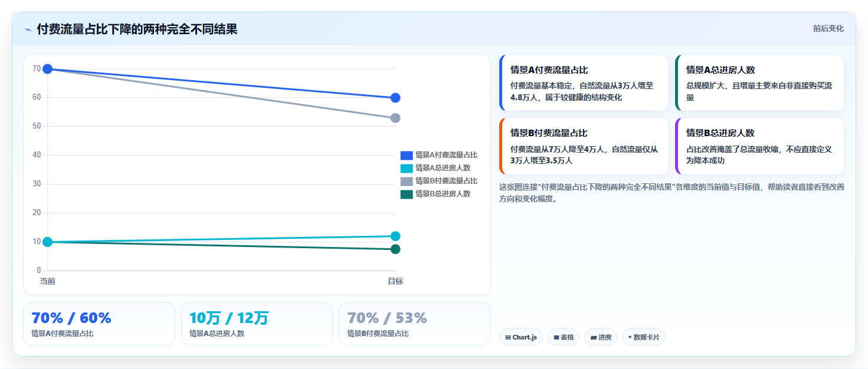This screenshot has width=868, height=369.
Task: Click the cyan data point at 12 on 目标
Action: pos(395,236)
